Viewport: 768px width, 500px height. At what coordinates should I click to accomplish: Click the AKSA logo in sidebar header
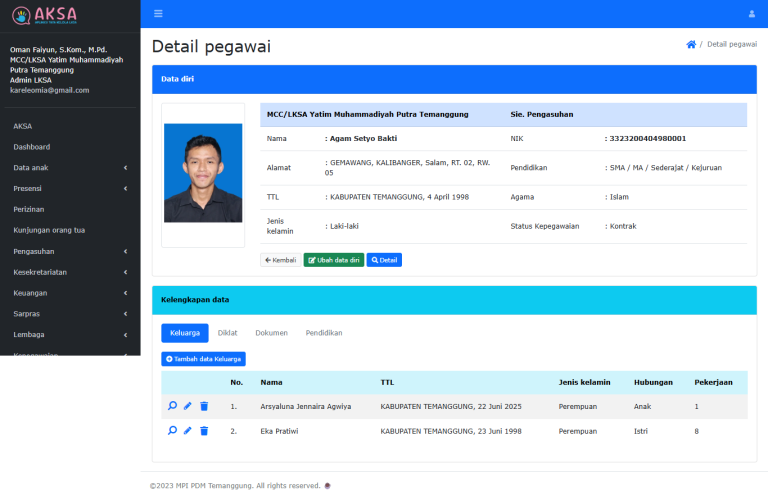(x=44, y=15)
